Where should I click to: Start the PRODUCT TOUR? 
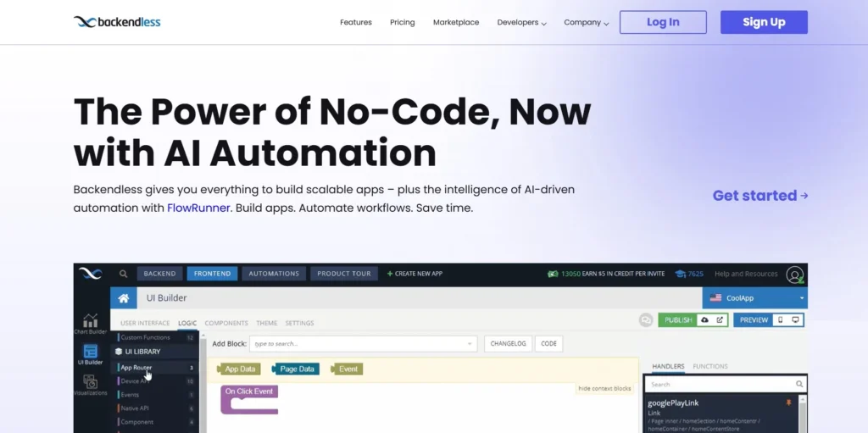(344, 274)
